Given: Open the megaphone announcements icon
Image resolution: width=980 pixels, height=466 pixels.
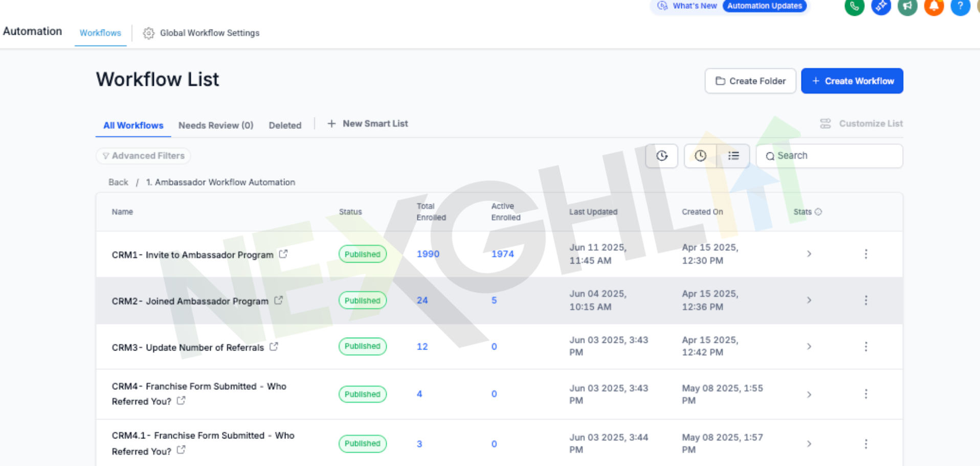Looking at the screenshot, I should pos(907,7).
